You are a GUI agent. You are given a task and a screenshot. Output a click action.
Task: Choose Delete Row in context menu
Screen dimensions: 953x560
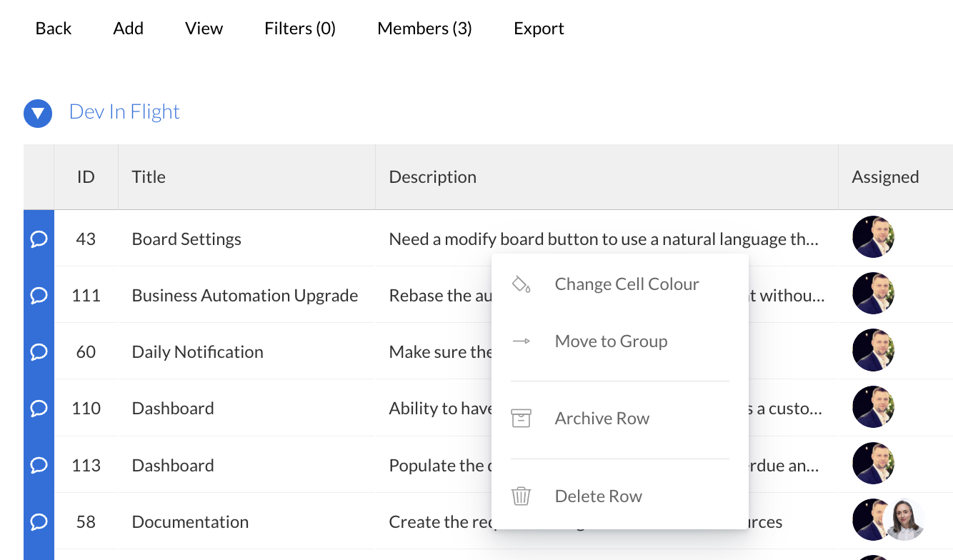tap(598, 496)
